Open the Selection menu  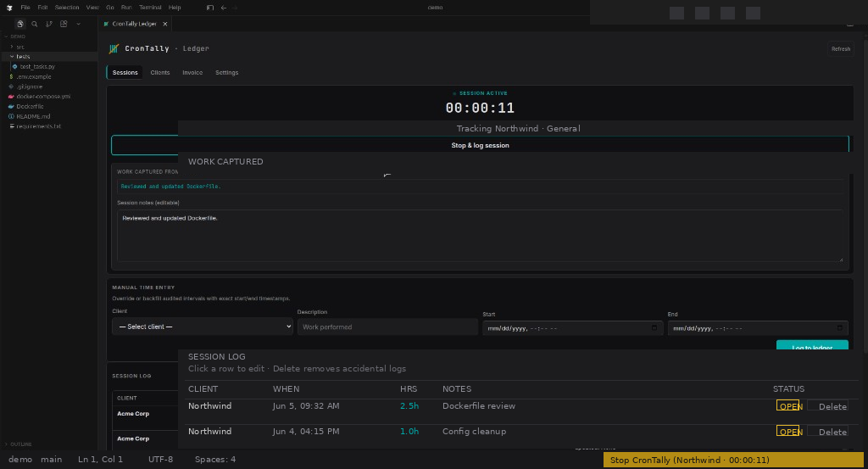(x=67, y=8)
